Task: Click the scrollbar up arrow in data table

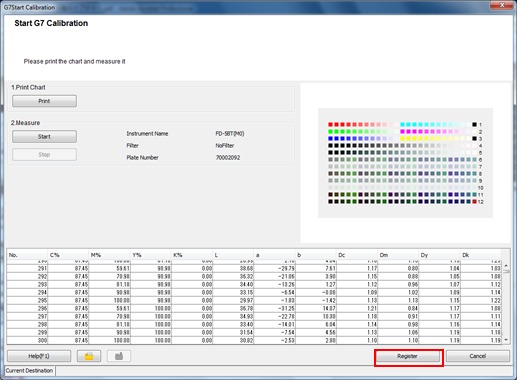Action: point(506,266)
